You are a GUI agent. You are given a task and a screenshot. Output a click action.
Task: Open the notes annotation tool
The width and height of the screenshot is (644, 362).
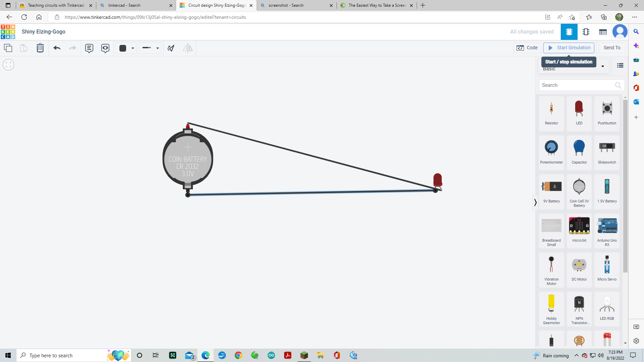89,48
